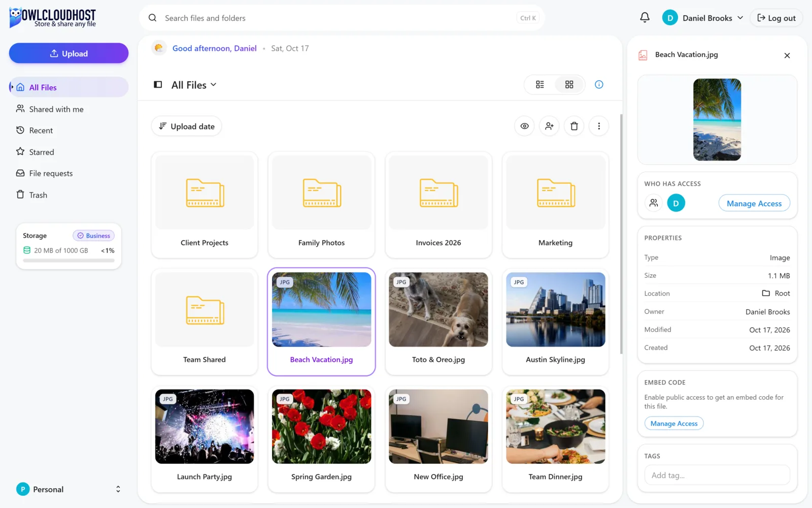Focus the Add tag input field
This screenshot has width=812, height=508.
pos(717,475)
